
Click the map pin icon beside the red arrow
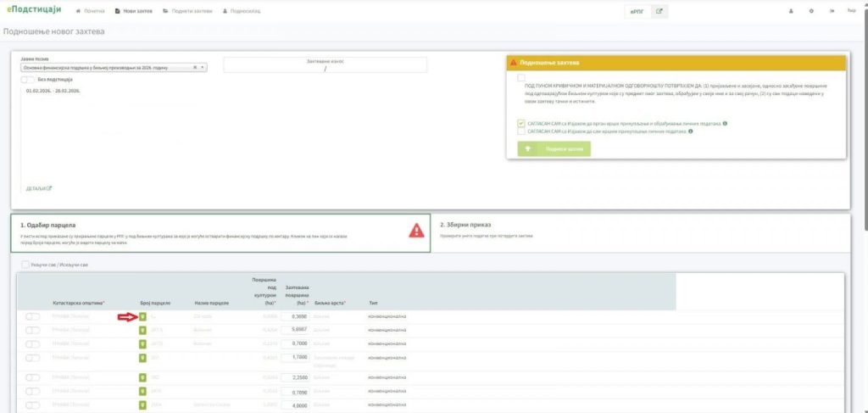pyautogui.click(x=143, y=317)
